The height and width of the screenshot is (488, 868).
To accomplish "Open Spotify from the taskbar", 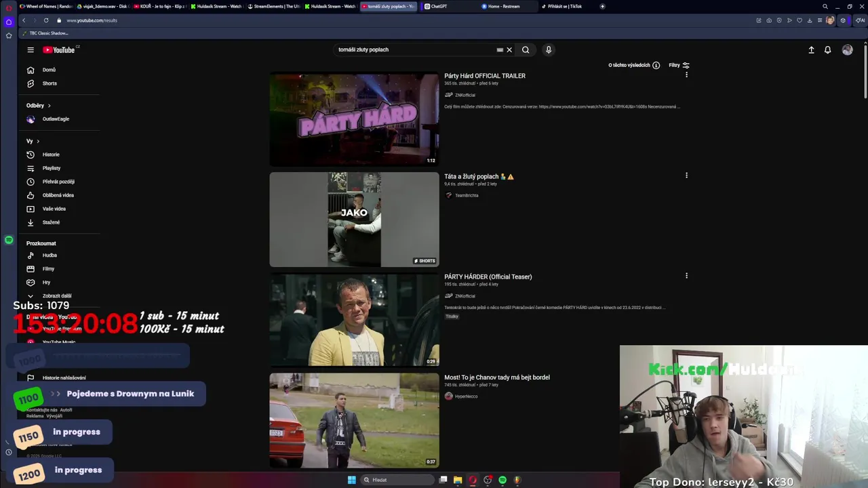I will (x=502, y=480).
